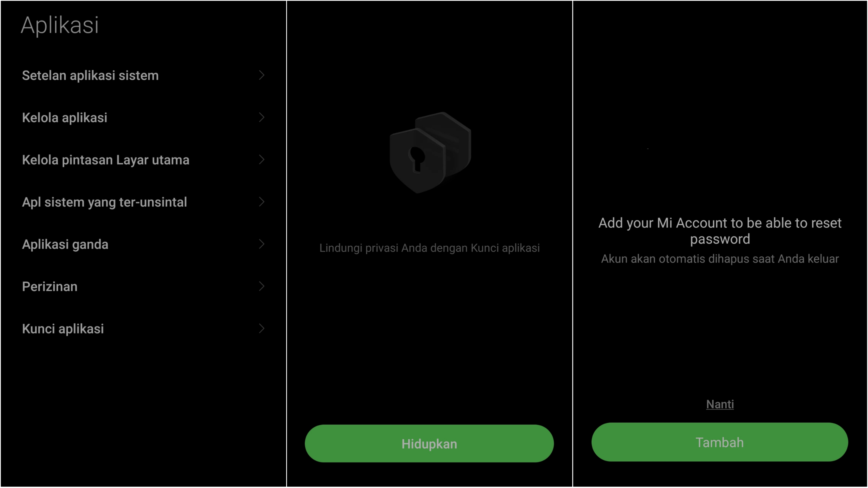Tap the green Tambah button
The width and height of the screenshot is (868, 488).
point(720,442)
